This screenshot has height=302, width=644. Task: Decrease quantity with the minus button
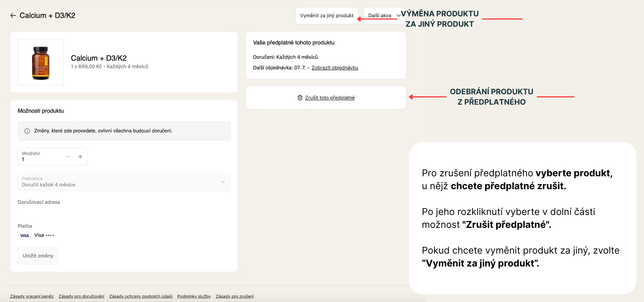pos(68,157)
